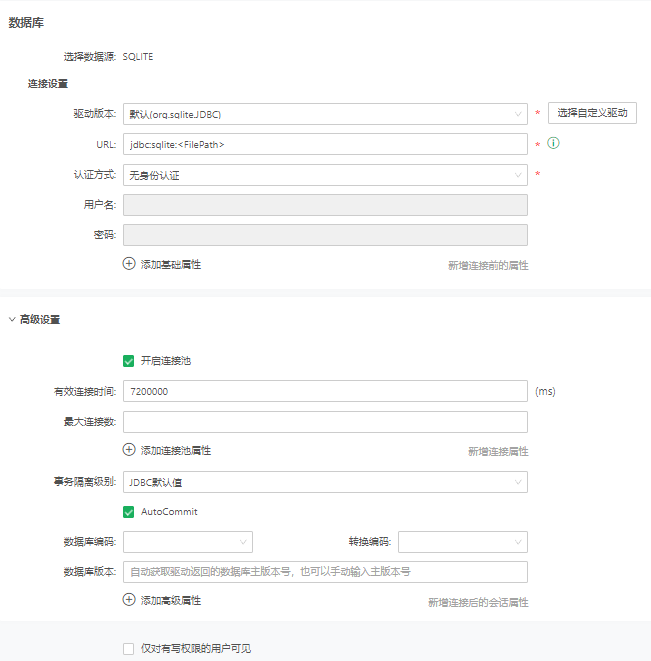
Task: Click the URL info icon
Action: click(553, 143)
